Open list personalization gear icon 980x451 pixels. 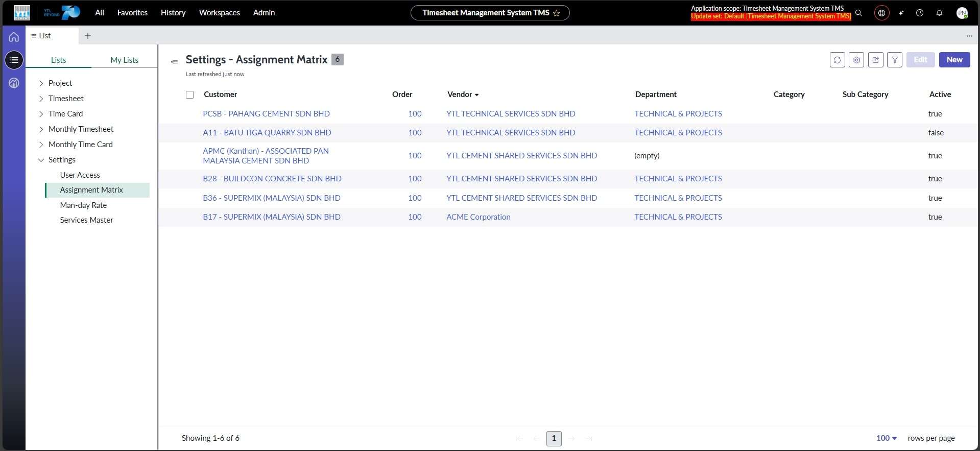tap(856, 60)
